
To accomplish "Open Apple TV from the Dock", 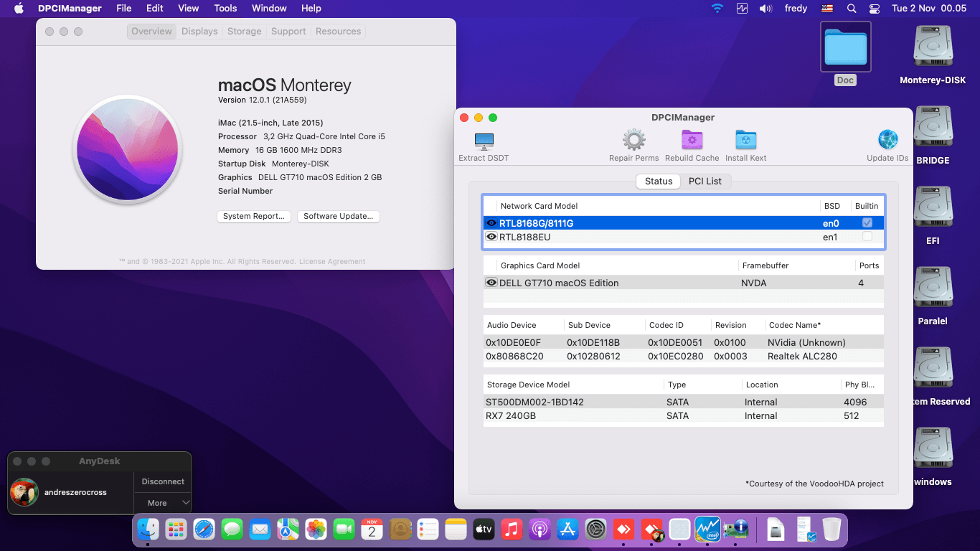I will coord(484,529).
